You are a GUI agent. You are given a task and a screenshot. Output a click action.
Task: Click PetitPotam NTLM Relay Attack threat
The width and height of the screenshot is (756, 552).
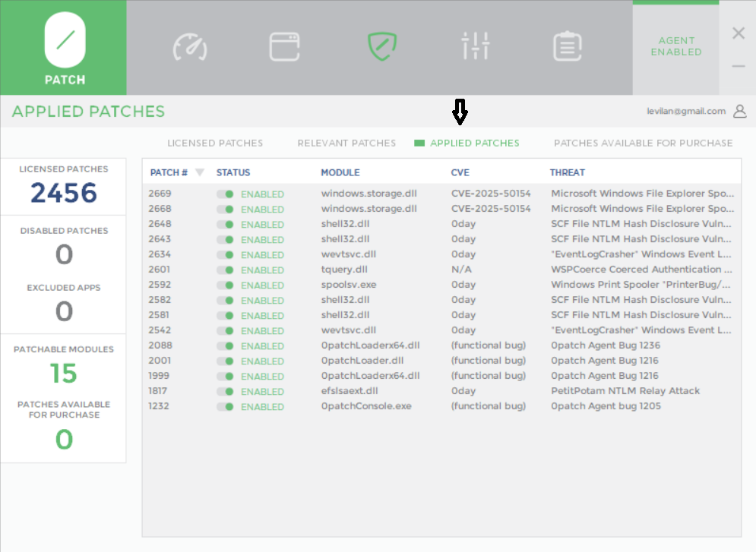tap(625, 390)
